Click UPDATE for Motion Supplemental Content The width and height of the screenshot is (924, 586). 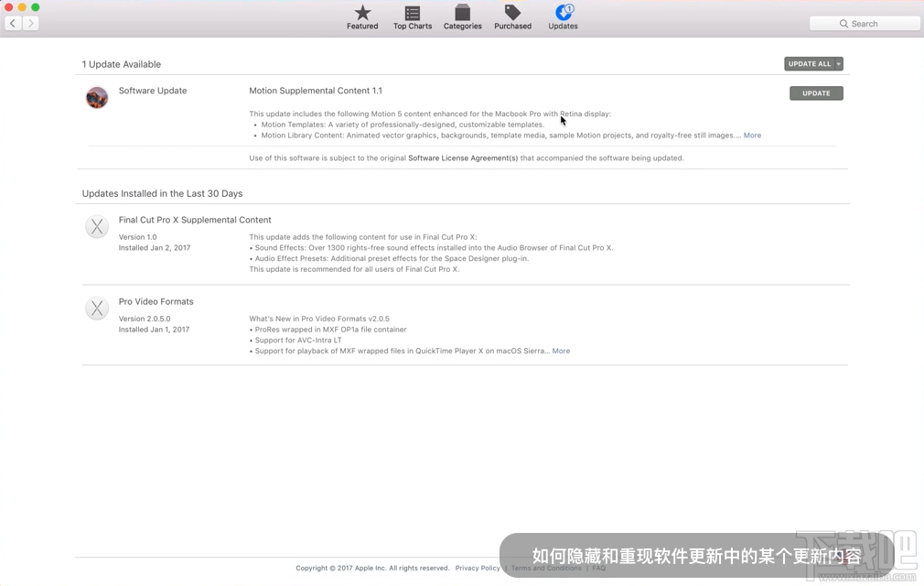pos(816,93)
